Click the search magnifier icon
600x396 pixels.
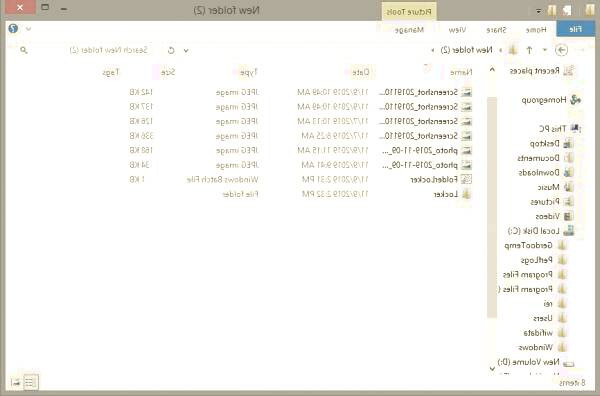pos(24,50)
